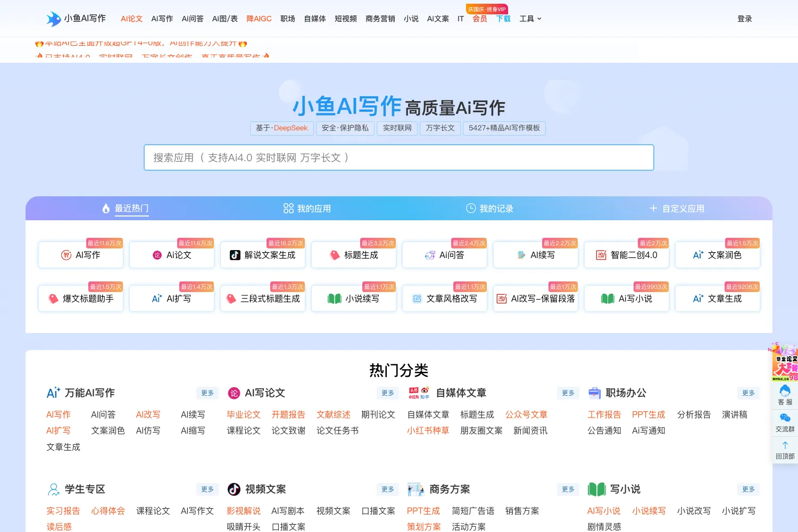Click the tag icon on 爆文标题助手

(x=53, y=299)
